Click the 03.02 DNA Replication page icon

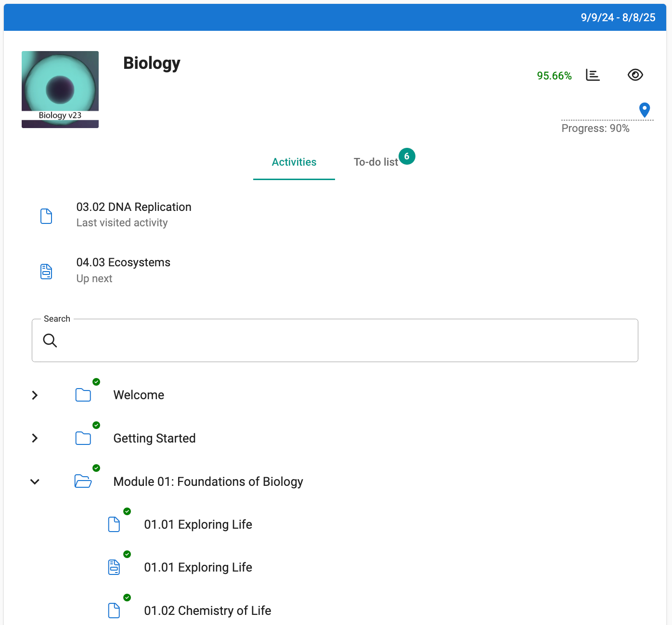tap(46, 216)
